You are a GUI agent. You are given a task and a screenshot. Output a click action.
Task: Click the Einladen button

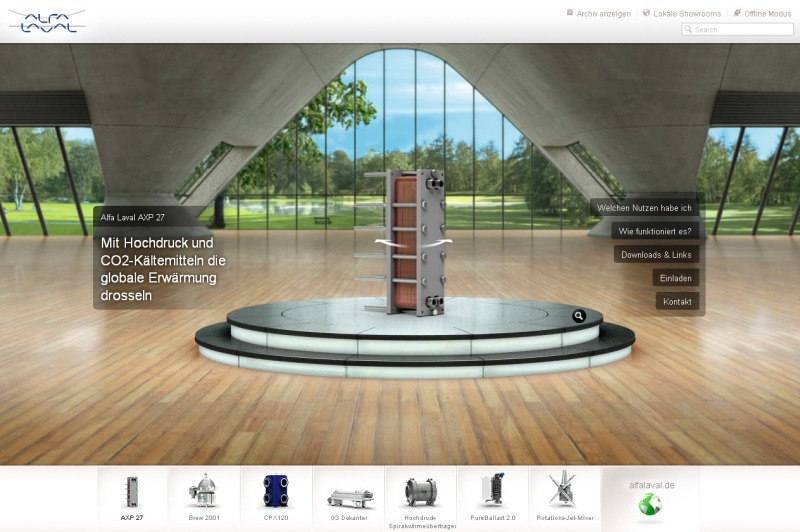pyautogui.click(x=676, y=278)
